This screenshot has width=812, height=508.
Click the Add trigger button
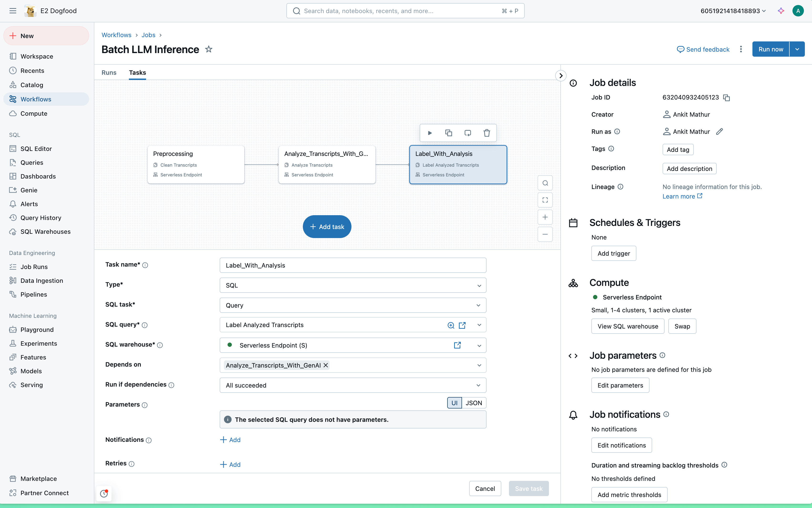click(613, 253)
